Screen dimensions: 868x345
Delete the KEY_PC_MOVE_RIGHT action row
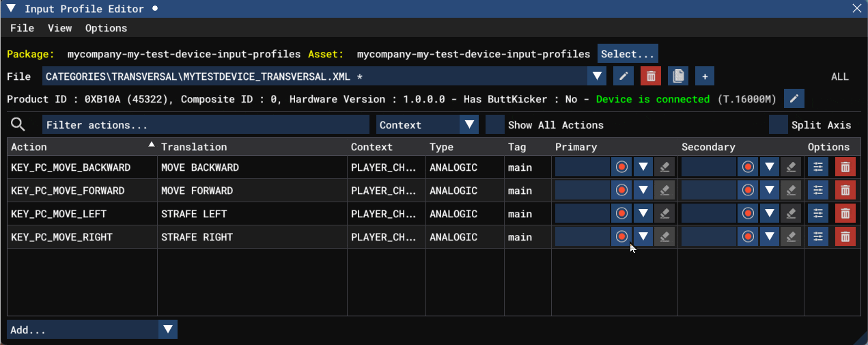coord(845,237)
